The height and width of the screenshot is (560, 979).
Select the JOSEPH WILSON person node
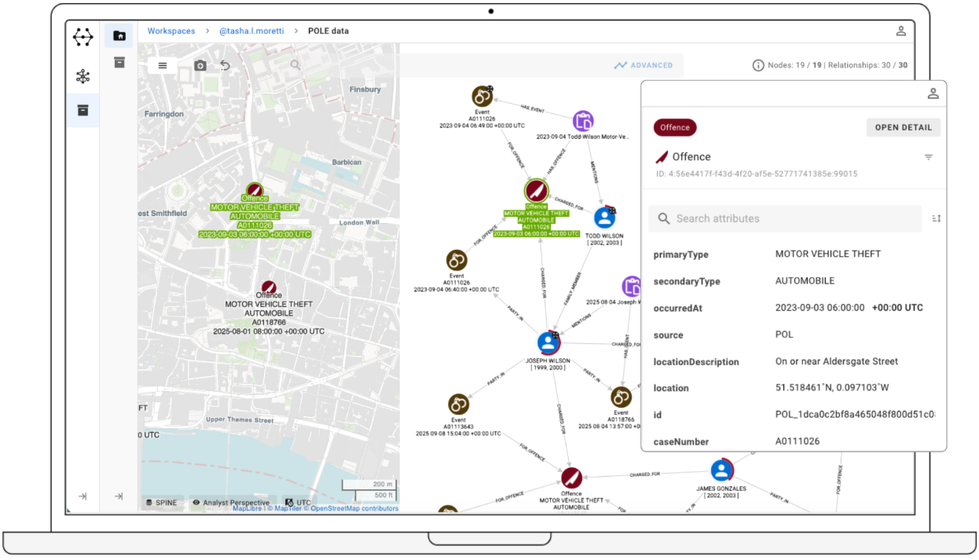548,342
